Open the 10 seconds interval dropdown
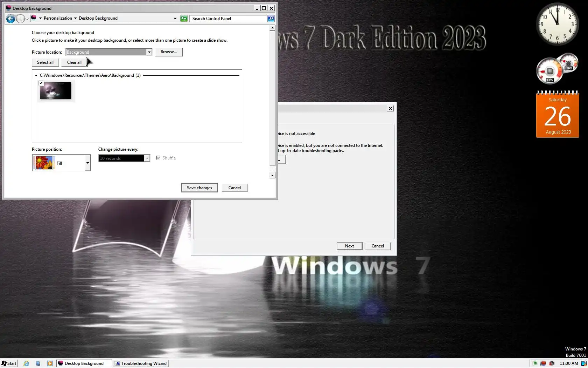Image resolution: width=588 pixels, height=368 pixels. [124, 158]
